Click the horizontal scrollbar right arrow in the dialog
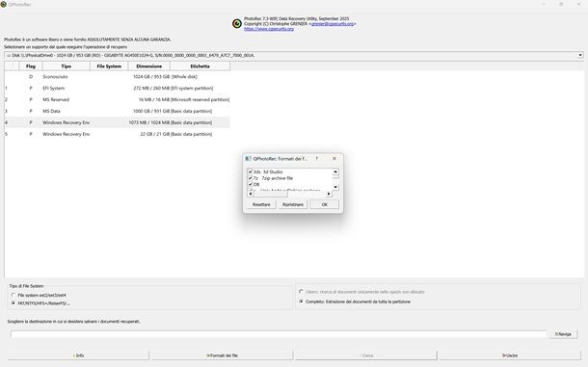This screenshot has width=588, height=367. 329,194
